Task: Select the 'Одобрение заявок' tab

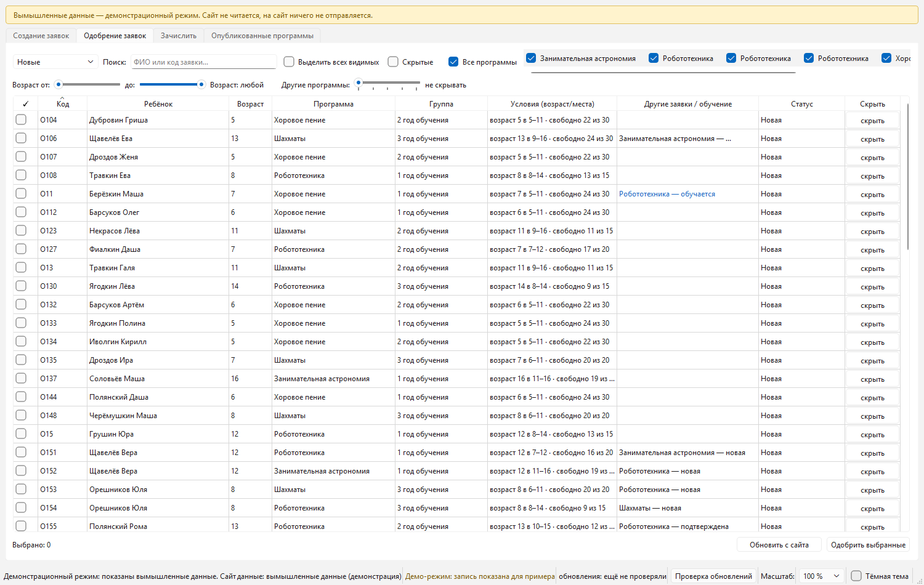Action: (x=115, y=36)
